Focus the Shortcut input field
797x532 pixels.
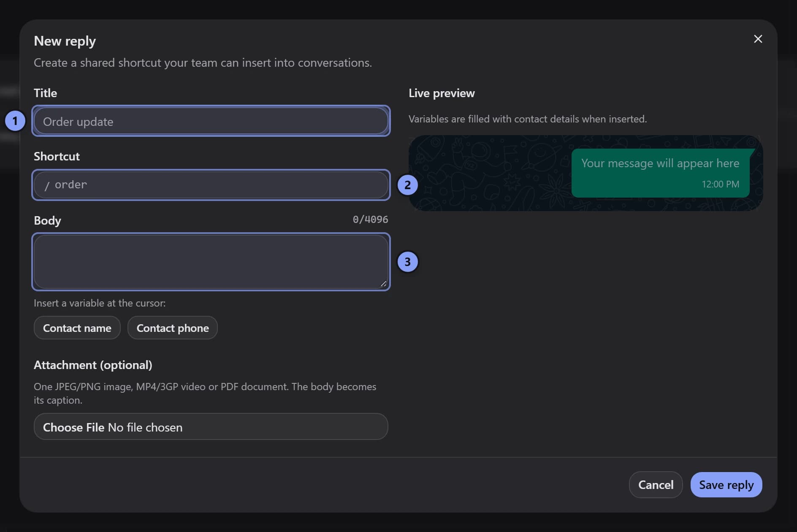click(x=211, y=185)
